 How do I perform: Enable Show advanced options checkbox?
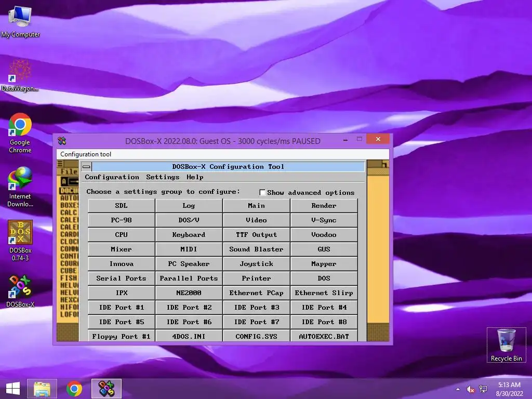(x=262, y=192)
